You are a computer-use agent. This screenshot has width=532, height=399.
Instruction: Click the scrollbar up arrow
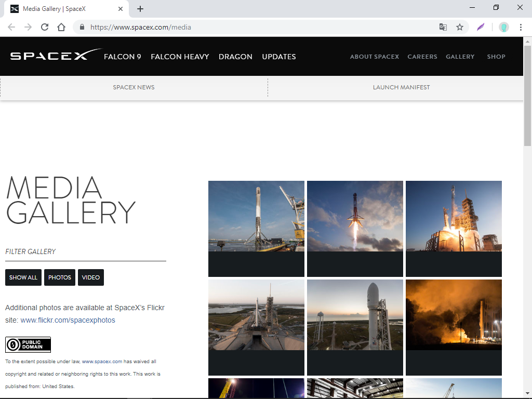point(527,41)
